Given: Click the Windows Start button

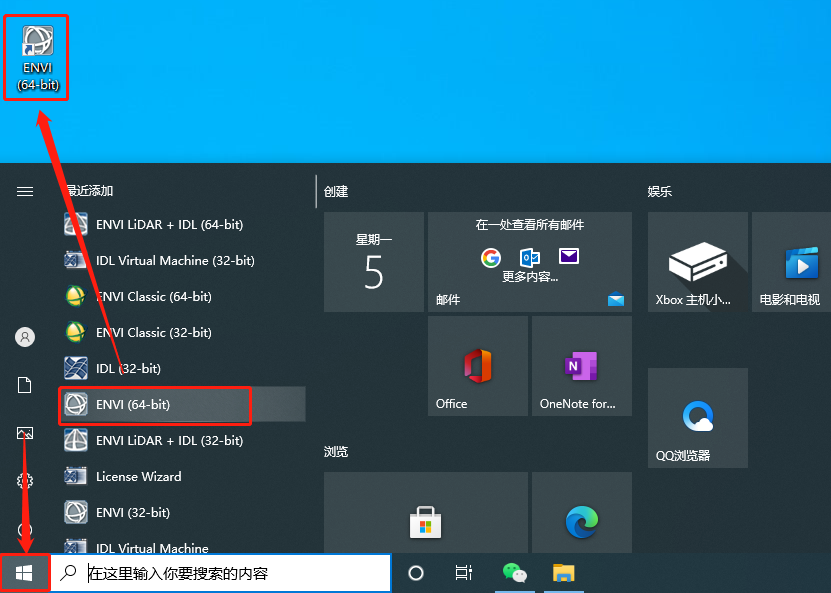Looking at the screenshot, I should [x=24, y=573].
